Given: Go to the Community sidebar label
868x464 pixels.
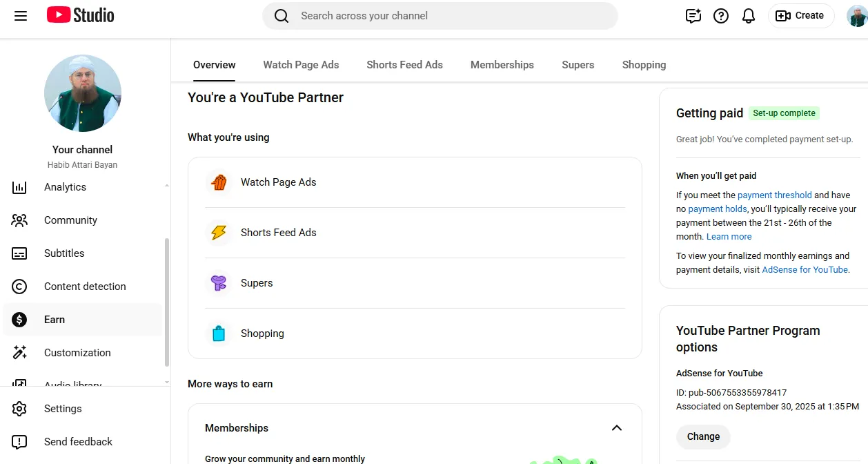Looking at the screenshot, I should (70, 220).
